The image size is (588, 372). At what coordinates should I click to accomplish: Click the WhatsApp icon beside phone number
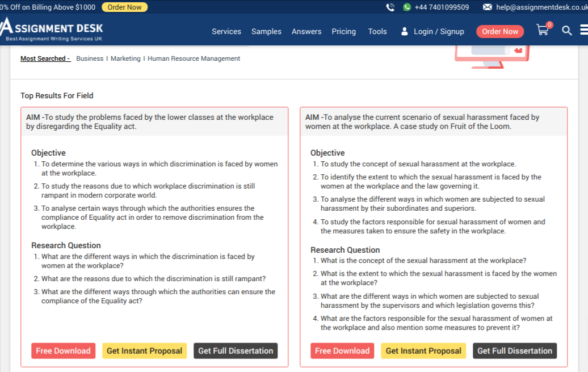(407, 7)
